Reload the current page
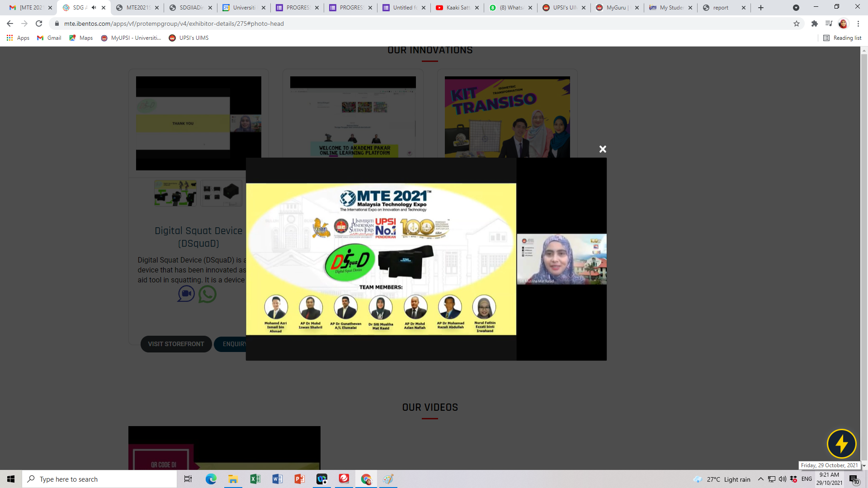This screenshot has width=868, height=488. pyautogui.click(x=39, y=23)
